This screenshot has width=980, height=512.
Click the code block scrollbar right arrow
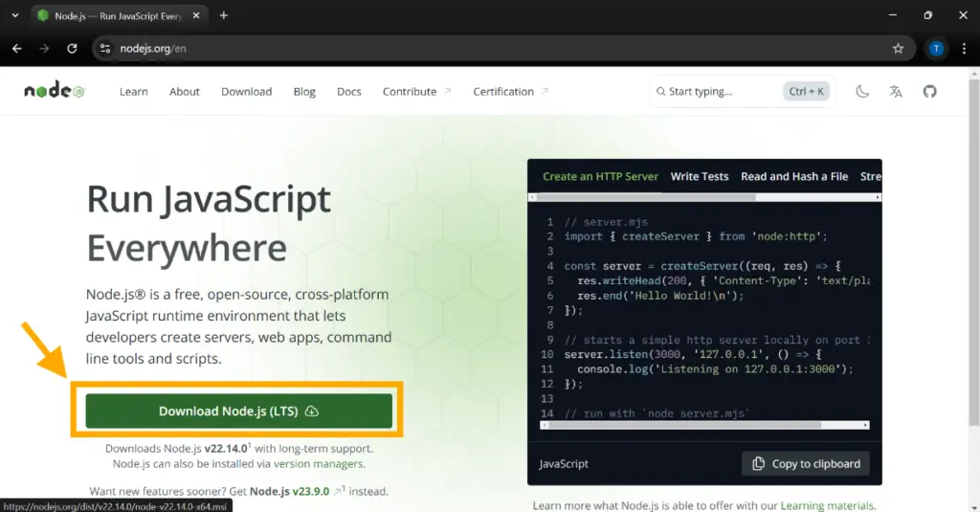pyautogui.click(x=865, y=425)
